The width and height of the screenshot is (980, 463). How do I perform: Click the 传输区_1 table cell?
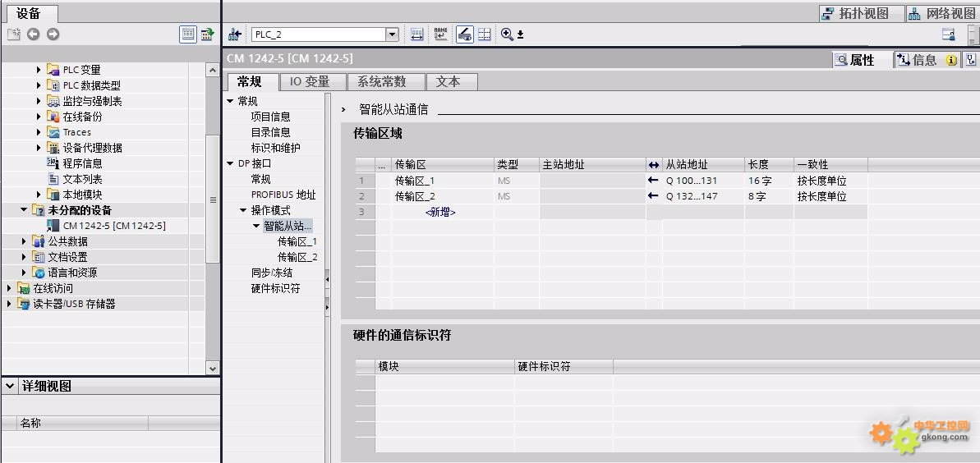(443, 181)
